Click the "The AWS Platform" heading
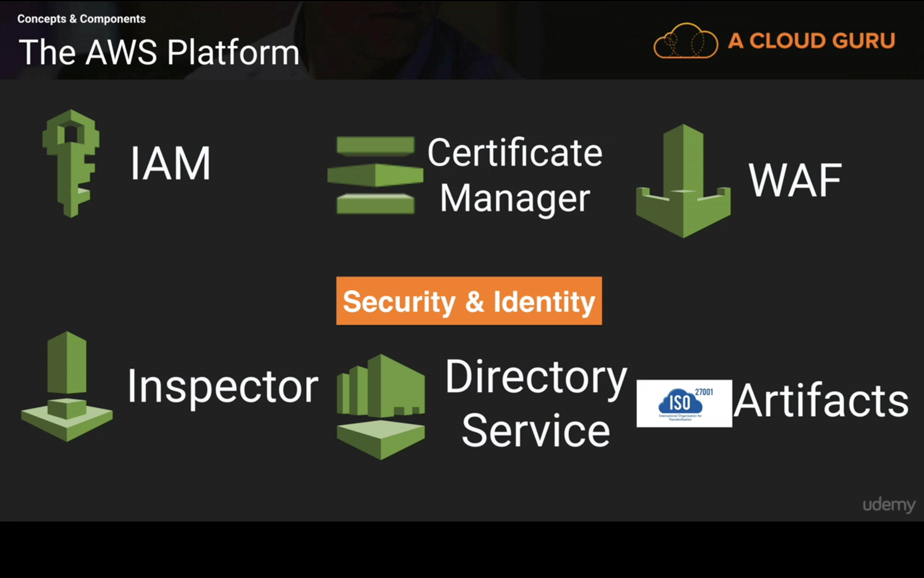The width and height of the screenshot is (924, 578). (x=159, y=52)
